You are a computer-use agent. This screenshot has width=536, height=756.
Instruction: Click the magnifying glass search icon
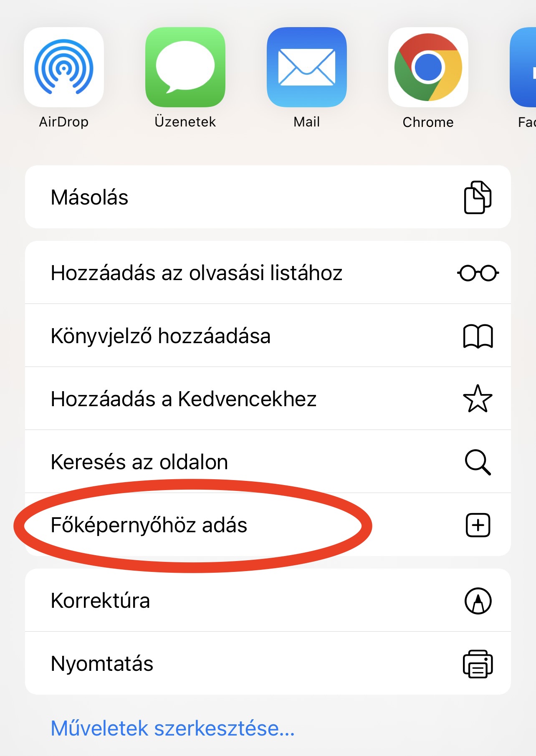pos(478,462)
